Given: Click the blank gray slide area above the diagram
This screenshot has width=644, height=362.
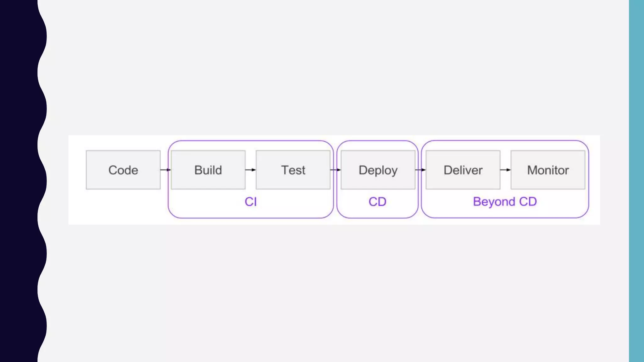Looking at the screenshot, I should tap(333, 69).
